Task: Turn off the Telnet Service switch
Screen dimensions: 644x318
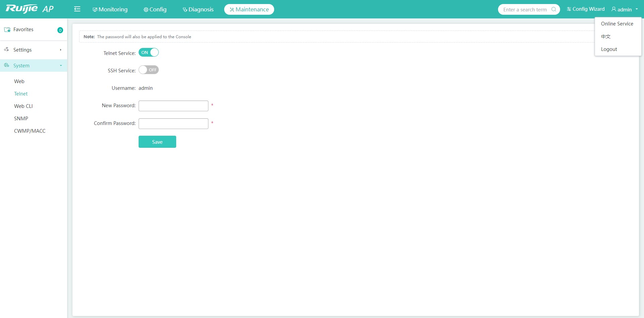Action: [x=149, y=52]
